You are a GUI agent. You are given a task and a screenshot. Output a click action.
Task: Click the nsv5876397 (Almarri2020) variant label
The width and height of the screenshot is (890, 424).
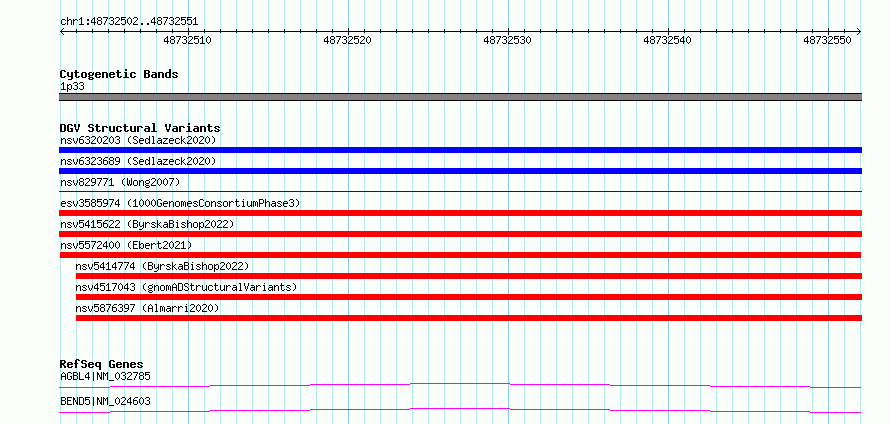(147, 308)
